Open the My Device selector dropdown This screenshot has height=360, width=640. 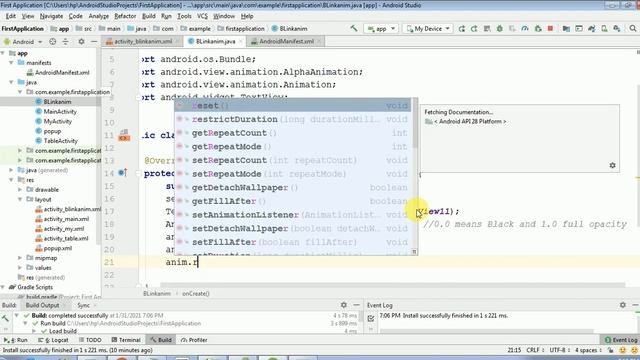pos(428,29)
